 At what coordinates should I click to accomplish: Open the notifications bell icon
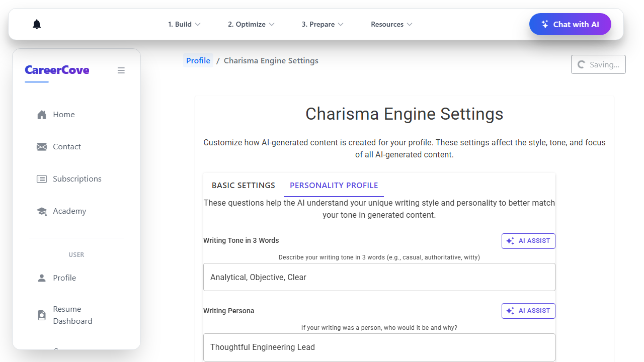pos(37,24)
